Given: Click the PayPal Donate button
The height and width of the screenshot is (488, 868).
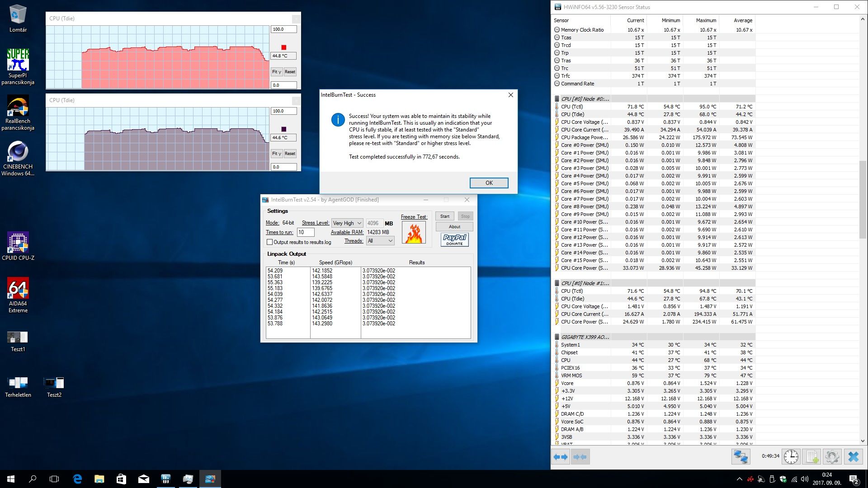Looking at the screenshot, I should (x=455, y=239).
